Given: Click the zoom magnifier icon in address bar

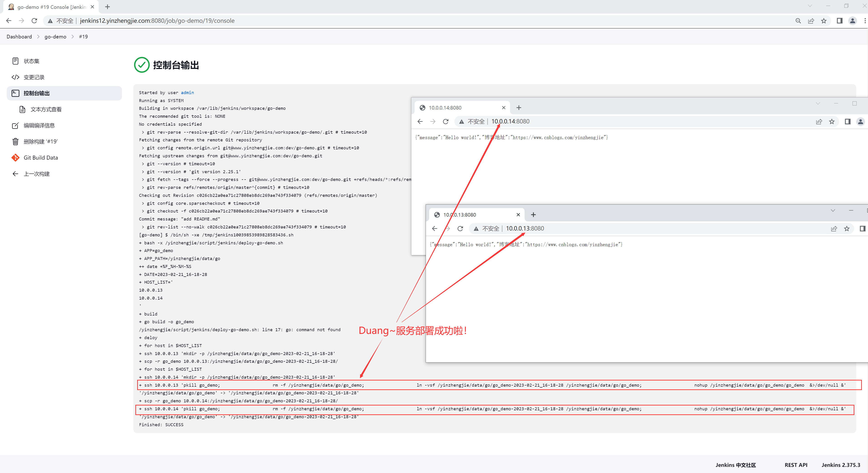Looking at the screenshot, I should click(x=798, y=20).
